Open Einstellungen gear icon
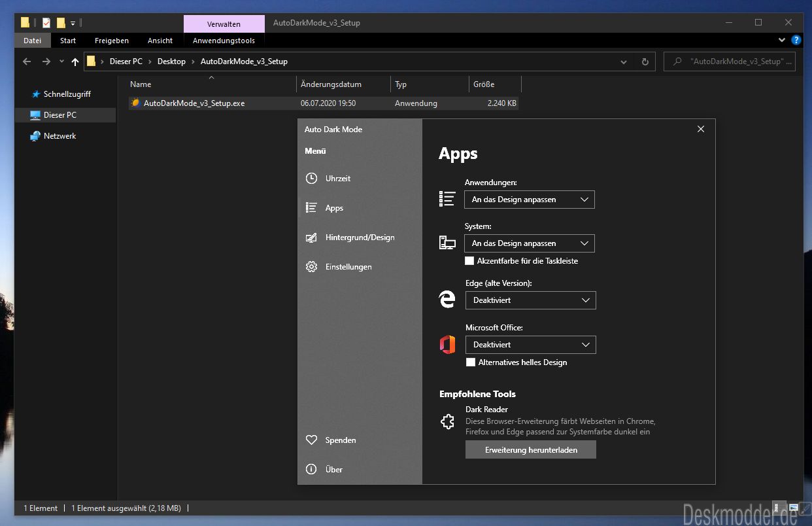The height and width of the screenshot is (526, 812). pos(312,267)
